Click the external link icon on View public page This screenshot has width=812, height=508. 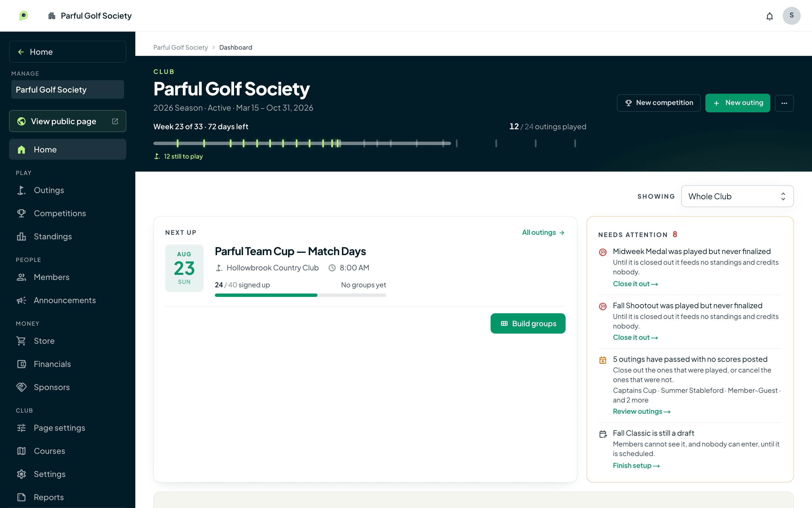pos(115,121)
